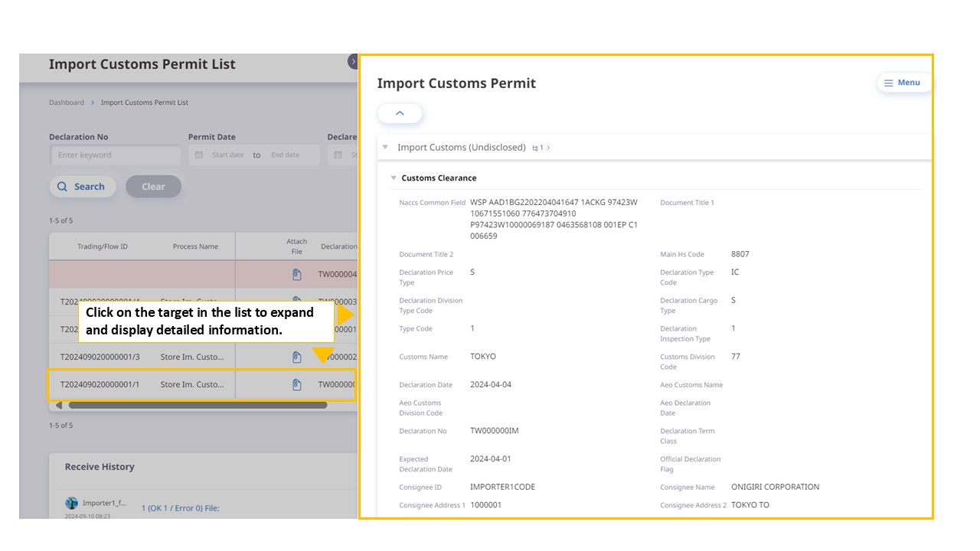Select row T202409020000001/1 in the list
This screenshot has width=980, height=551.
(203, 385)
